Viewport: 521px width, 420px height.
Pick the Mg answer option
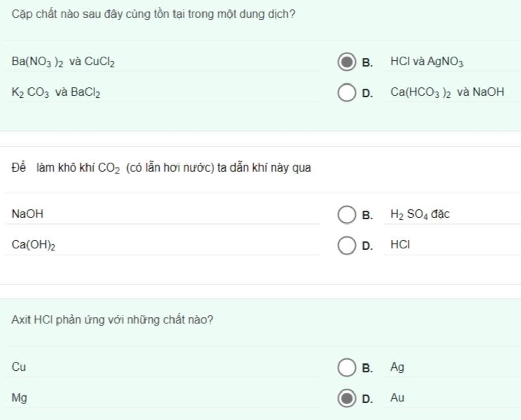click(x=19, y=398)
